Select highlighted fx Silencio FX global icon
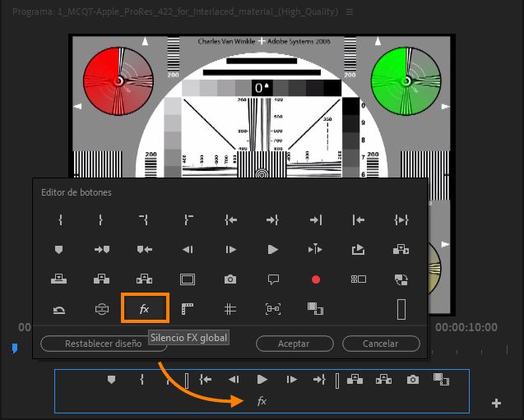 (145, 308)
